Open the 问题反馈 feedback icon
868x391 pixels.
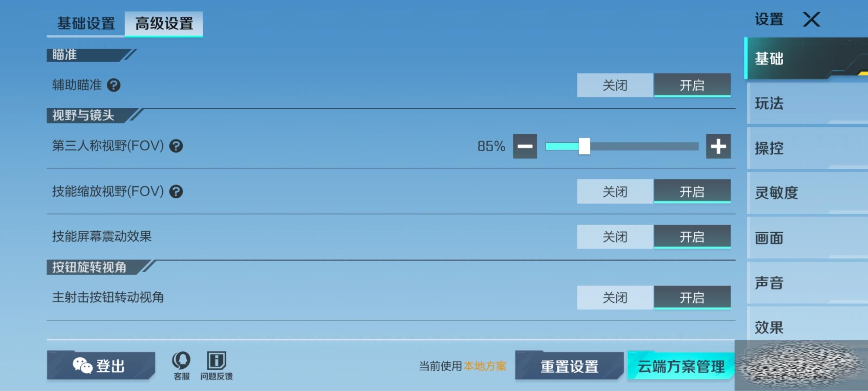pos(216,366)
